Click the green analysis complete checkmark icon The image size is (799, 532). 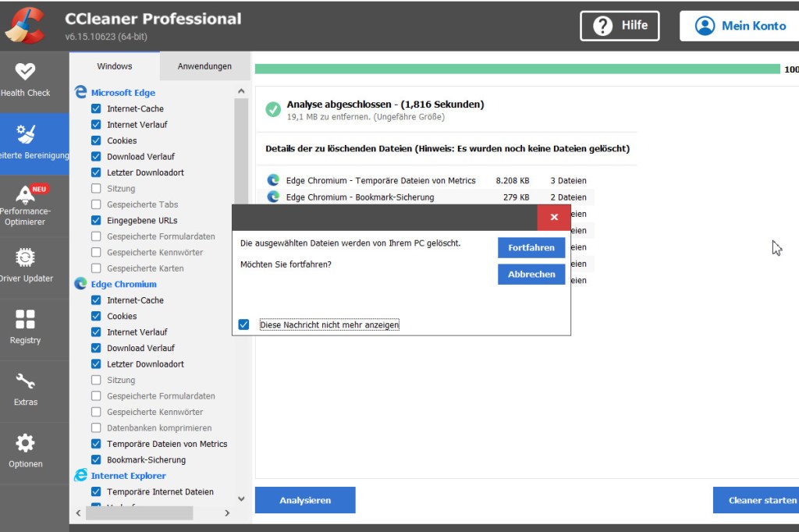pos(273,109)
